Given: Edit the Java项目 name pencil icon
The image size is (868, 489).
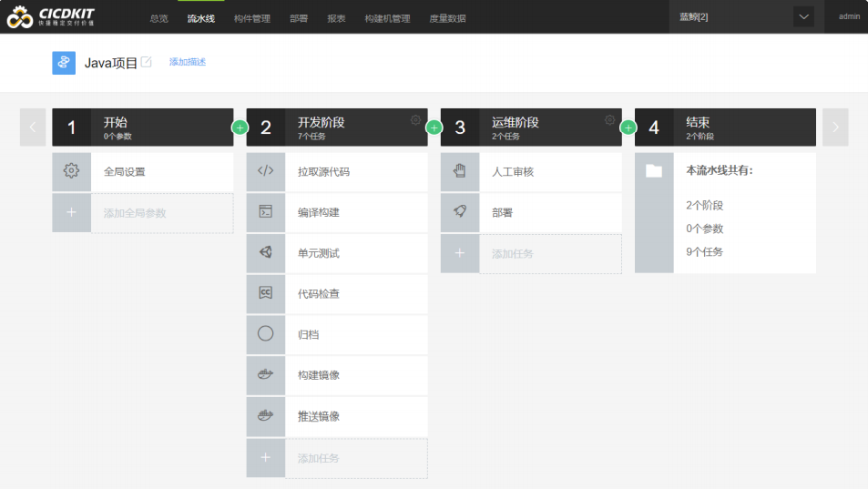Looking at the screenshot, I should click(x=146, y=63).
